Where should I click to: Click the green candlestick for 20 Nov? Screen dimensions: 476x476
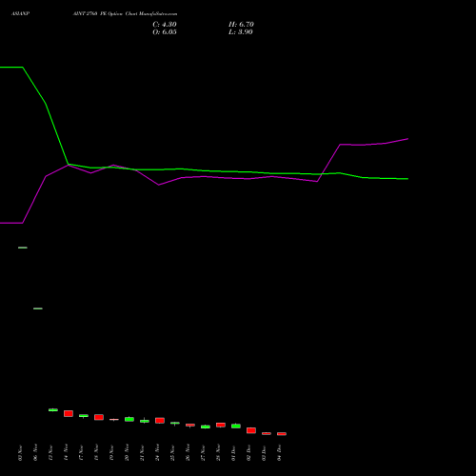129,419
